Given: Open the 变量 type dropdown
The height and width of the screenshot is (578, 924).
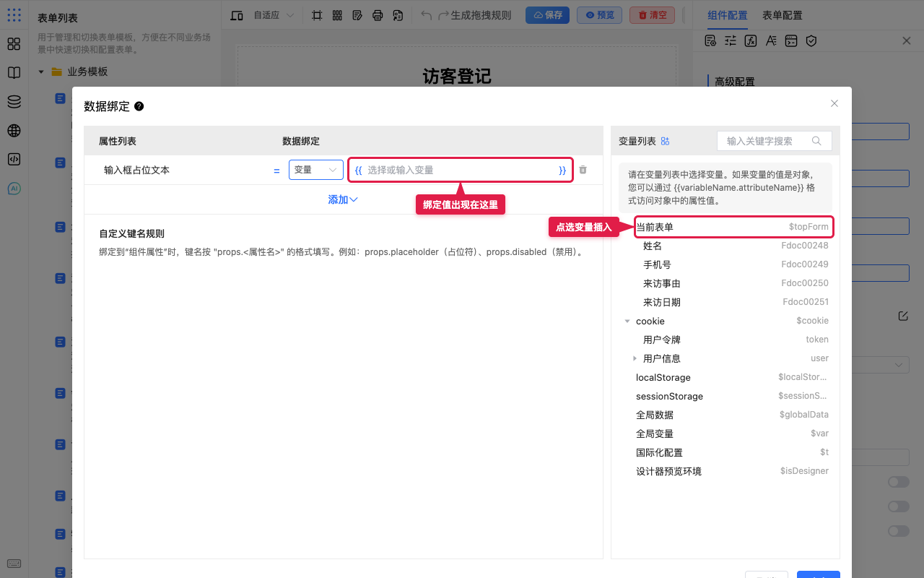Looking at the screenshot, I should tap(316, 170).
